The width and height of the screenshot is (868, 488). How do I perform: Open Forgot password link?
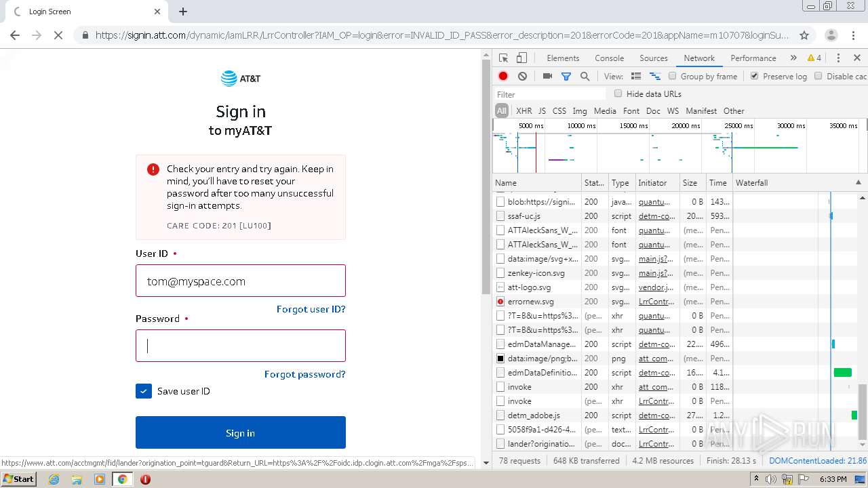click(305, 374)
